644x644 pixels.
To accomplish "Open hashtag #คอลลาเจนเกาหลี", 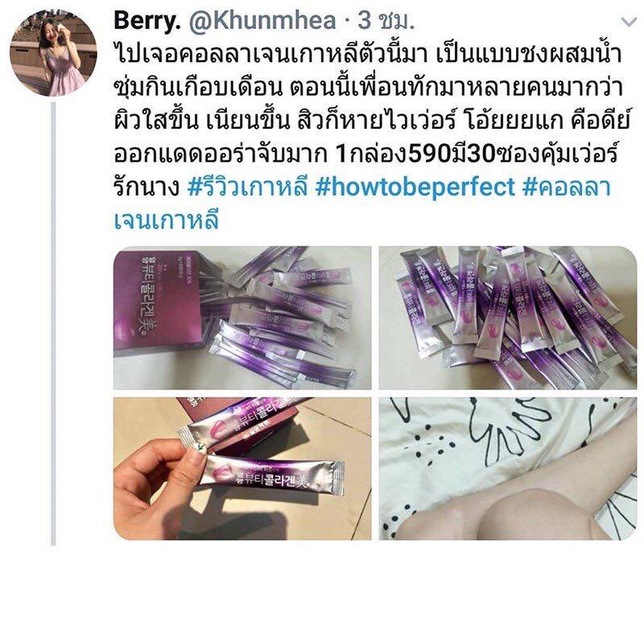I will point(361,204).
